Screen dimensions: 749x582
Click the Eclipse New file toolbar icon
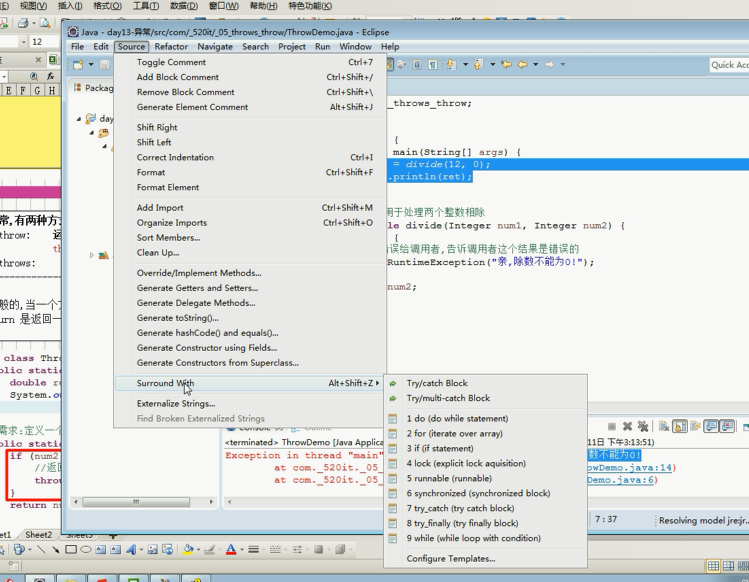coord(77,65)
